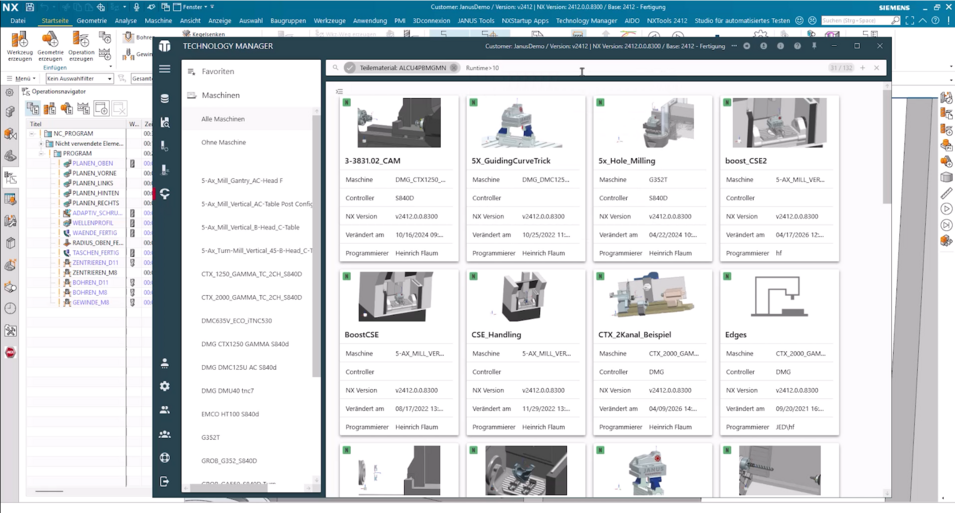Viewport: 955px width, 513px height.
Task: Switch to the Analyse ribbon tab
Action: [x=125, y=21]
